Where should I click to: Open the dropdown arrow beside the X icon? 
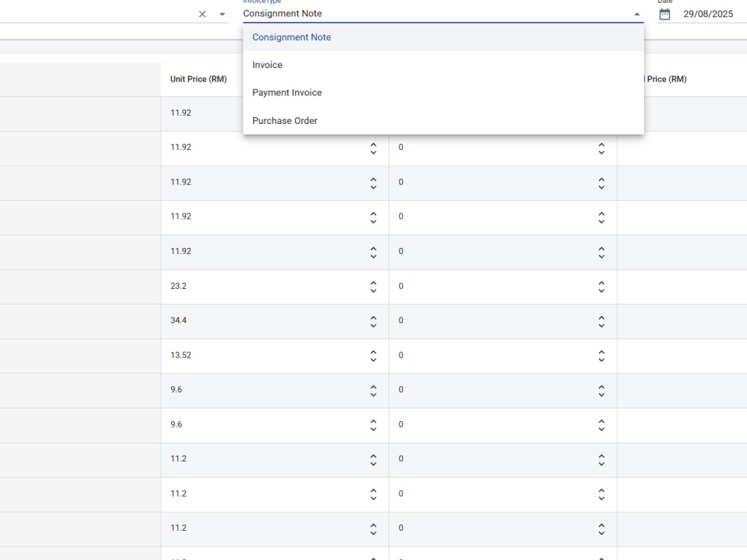(x=222, y=14)
